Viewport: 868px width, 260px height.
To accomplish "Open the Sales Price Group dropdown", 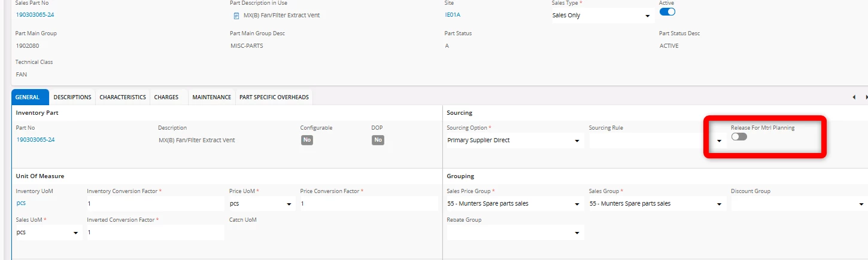I will click(x=514, y=204).
